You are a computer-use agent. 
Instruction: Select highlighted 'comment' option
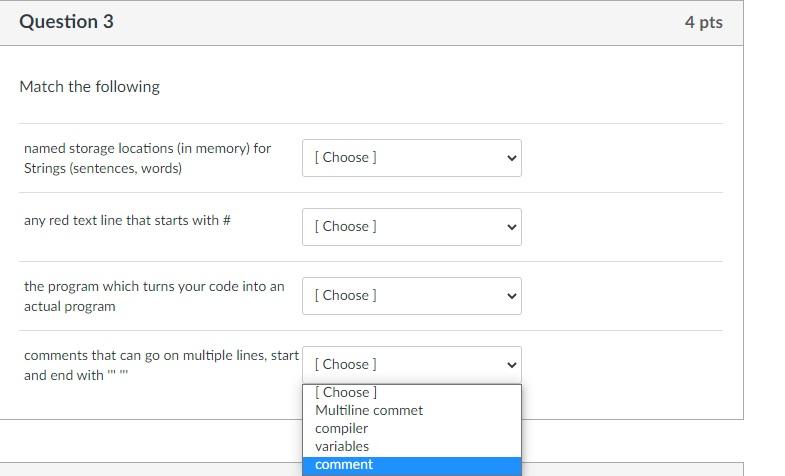tap(412, 465)
